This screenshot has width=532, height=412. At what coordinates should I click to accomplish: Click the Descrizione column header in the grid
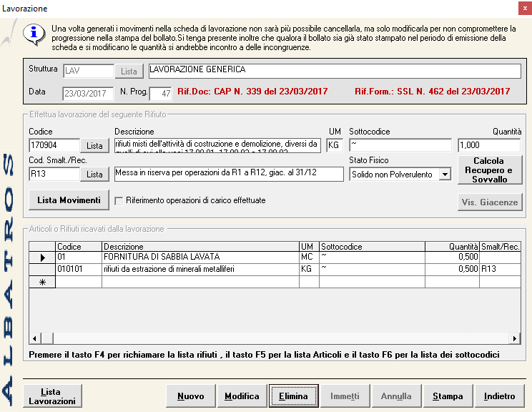[x=200, y=247]
